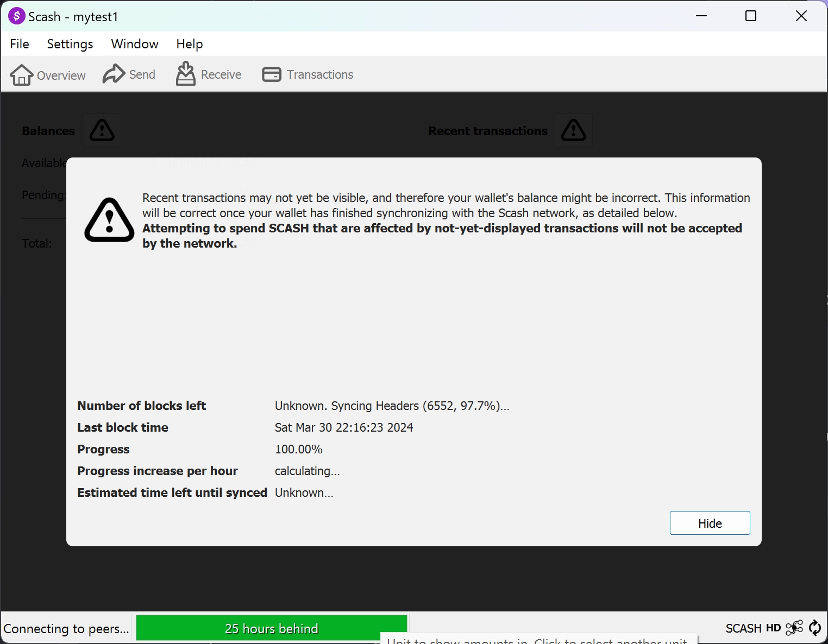This screenshot has width=828, height=644.
Task: Open the Receive tab
Action: [x=209, y=74]
